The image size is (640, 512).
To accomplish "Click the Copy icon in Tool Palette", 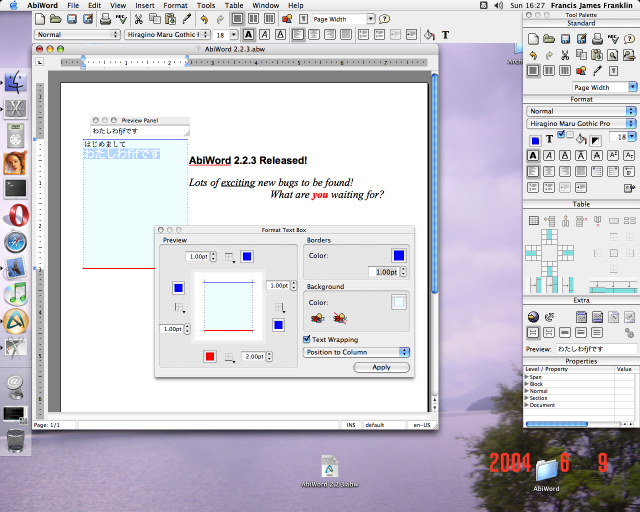I will point(581,55).
